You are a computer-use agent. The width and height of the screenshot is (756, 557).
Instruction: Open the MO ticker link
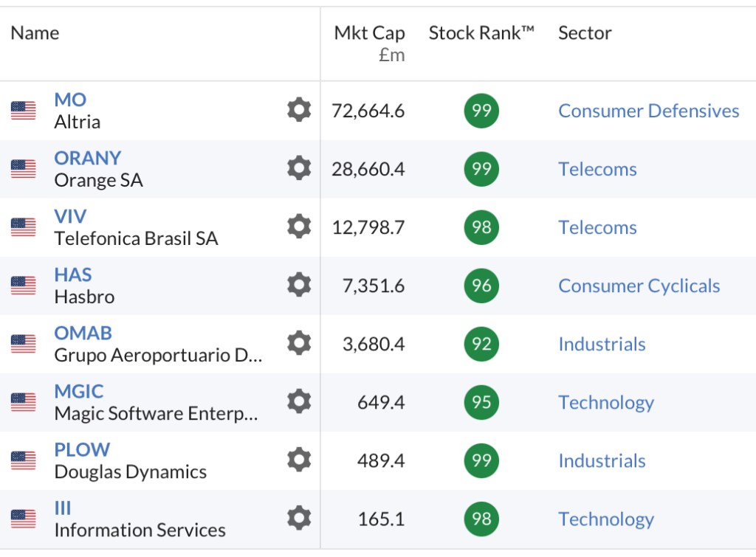[70, 100]
